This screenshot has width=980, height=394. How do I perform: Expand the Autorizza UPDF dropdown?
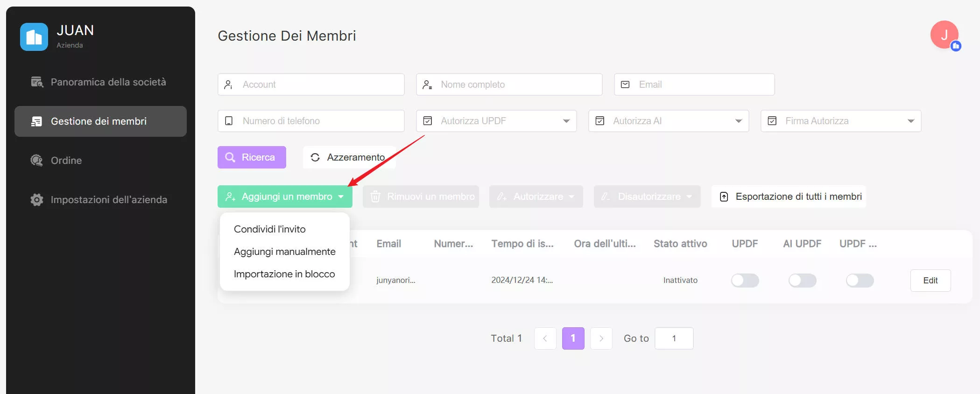(x=566, y=121)
